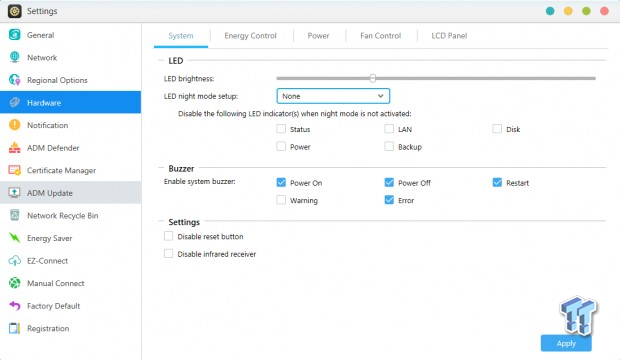Close the Settings window with red button
This screenshot has height=360, width=620.
604,11
